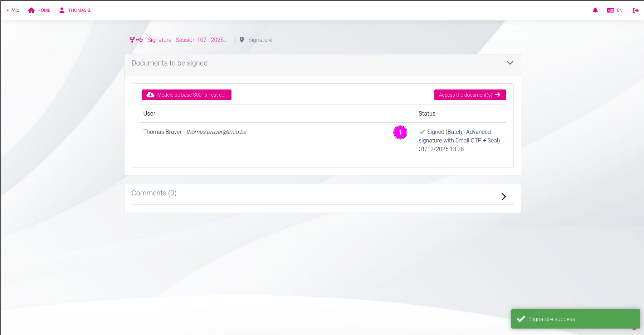644x335 pixels.
Task: Click the language switcher icon
Action: [610, 10]
